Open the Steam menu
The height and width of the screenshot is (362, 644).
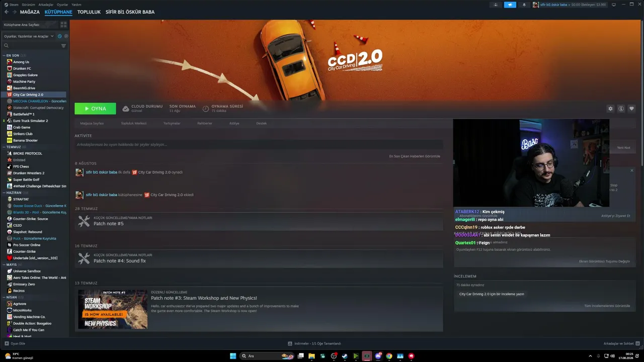click(12, 5)
